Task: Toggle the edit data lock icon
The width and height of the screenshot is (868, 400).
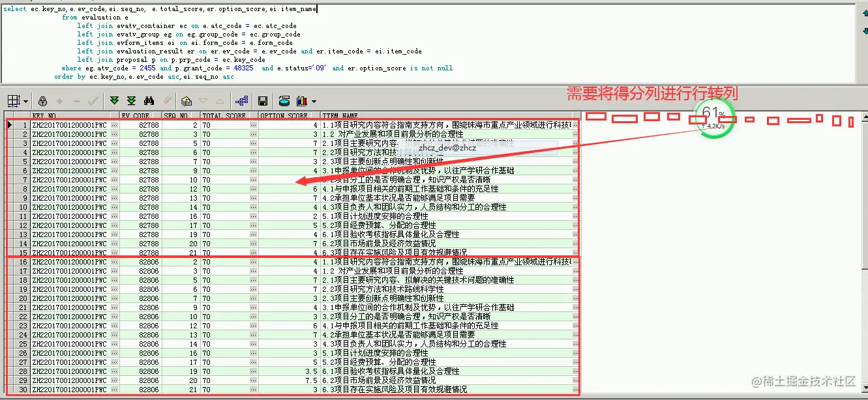Action: tap(42, 102)
